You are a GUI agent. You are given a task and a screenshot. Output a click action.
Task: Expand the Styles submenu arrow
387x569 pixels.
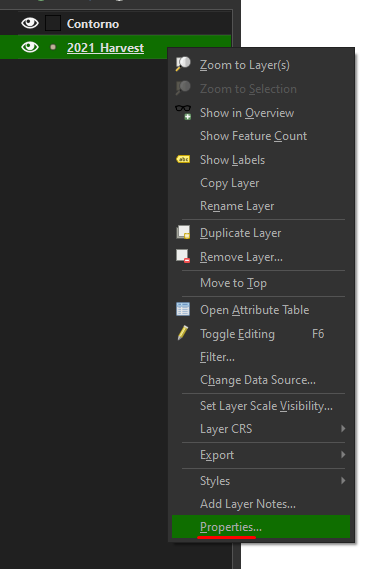click(x=343, y=480)
